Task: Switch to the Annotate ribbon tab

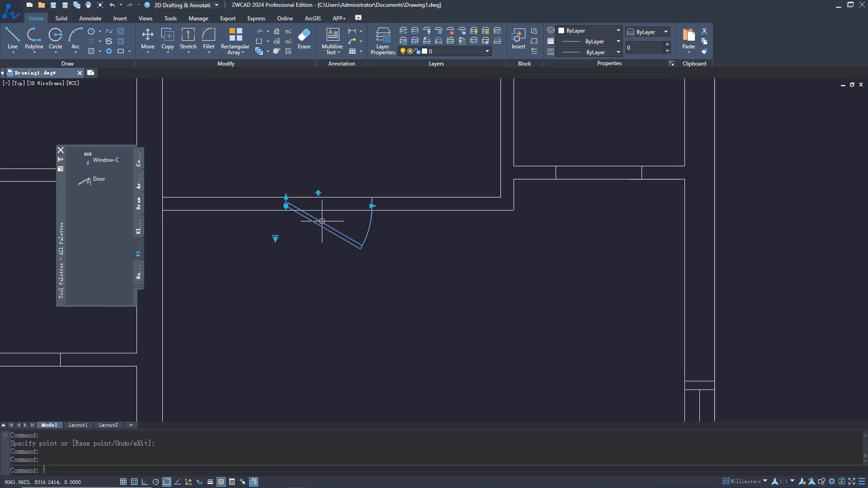Action: [90, 18]
